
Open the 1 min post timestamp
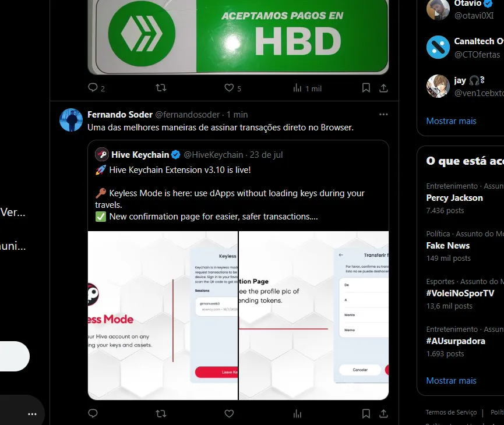tap(237, 115)
